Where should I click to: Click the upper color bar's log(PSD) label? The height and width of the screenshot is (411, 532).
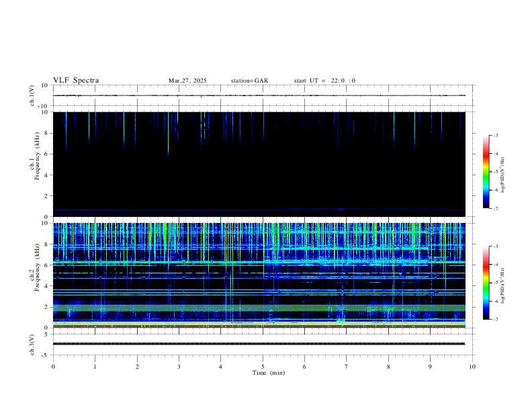502,175
